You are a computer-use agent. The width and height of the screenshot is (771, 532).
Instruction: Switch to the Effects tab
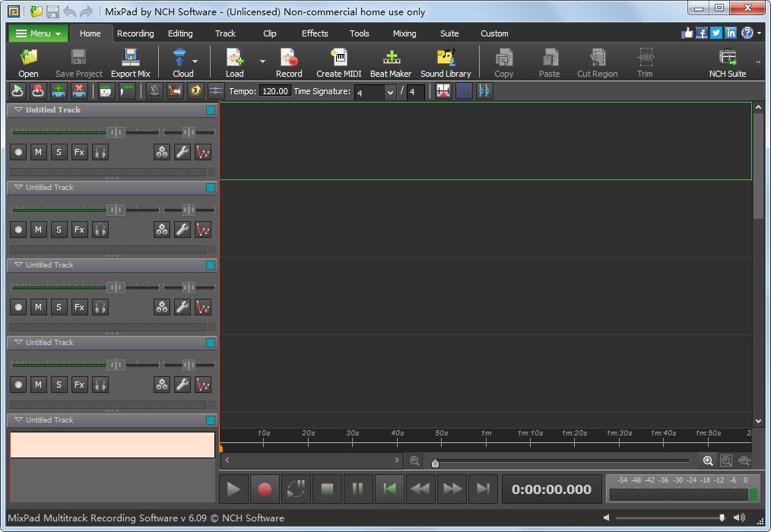(315, 33)
